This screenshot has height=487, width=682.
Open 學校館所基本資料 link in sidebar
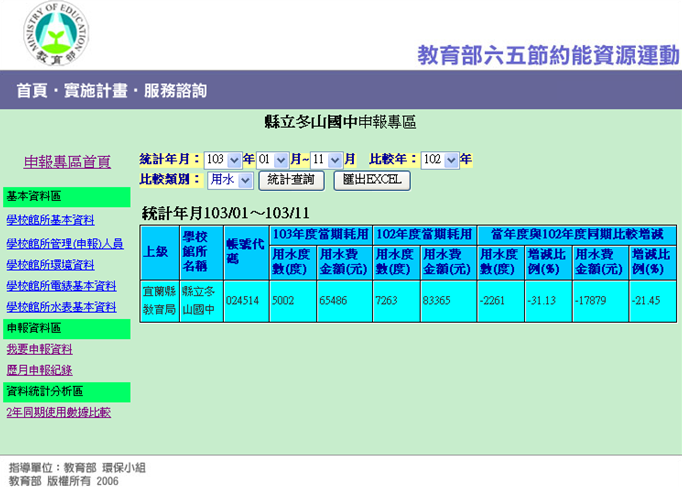(x=50, y=220)
